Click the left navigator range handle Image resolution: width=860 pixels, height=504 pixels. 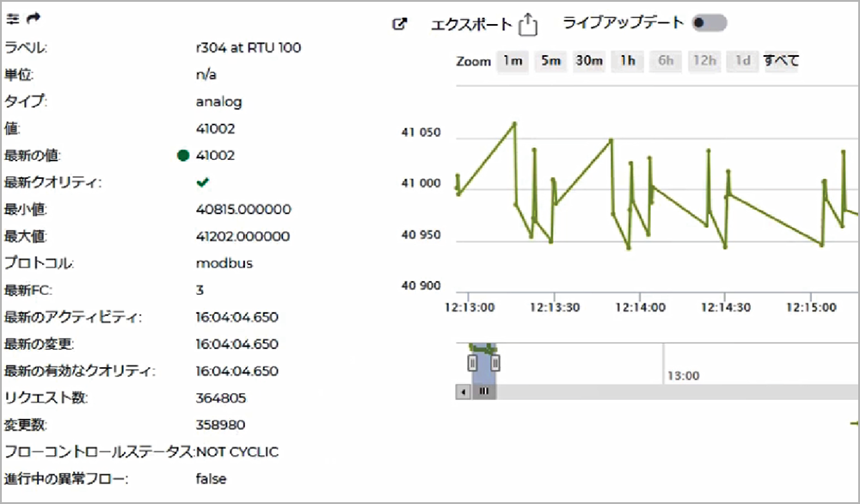click(x=472, y=363)
